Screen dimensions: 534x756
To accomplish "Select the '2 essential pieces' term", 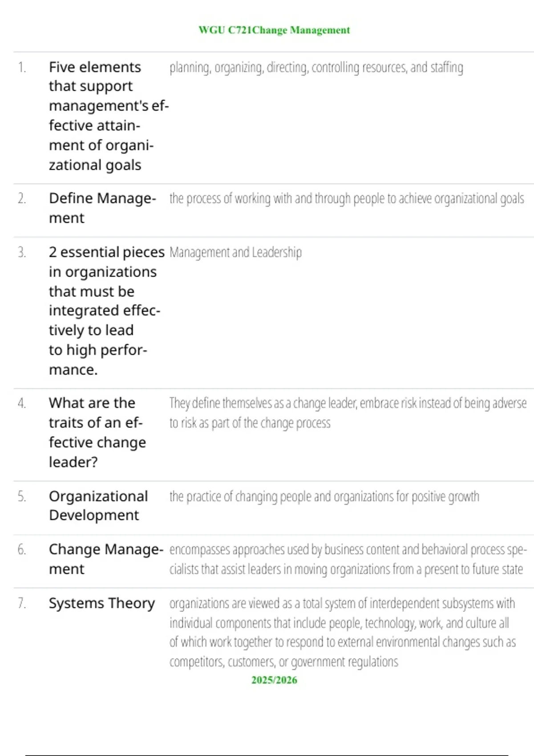I will coord(107,311).
